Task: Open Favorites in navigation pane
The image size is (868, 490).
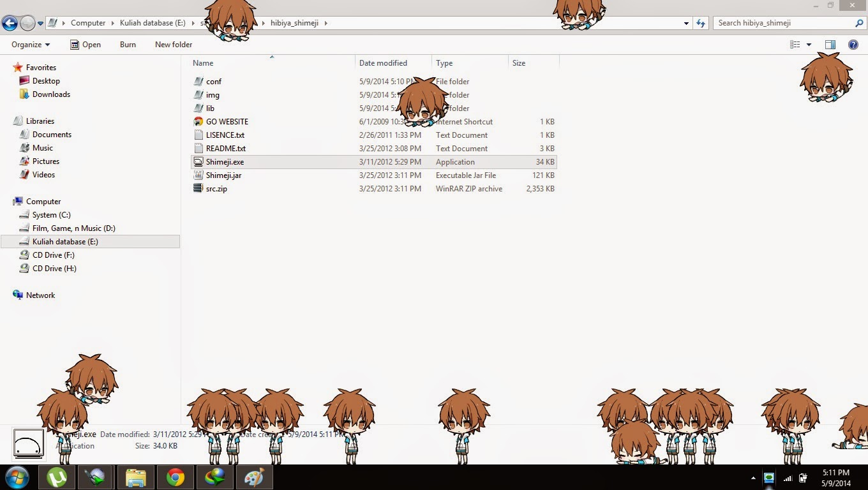Action: (41, 68)
